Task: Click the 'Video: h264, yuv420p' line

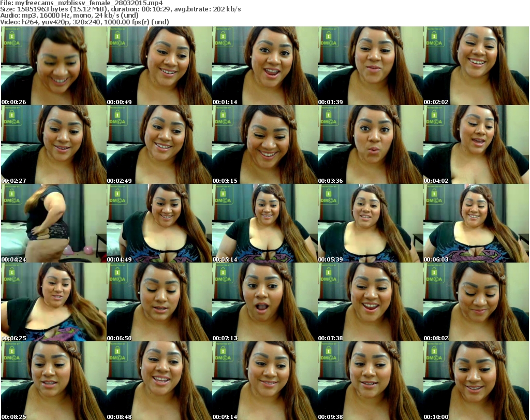Action: click(84, 22)
